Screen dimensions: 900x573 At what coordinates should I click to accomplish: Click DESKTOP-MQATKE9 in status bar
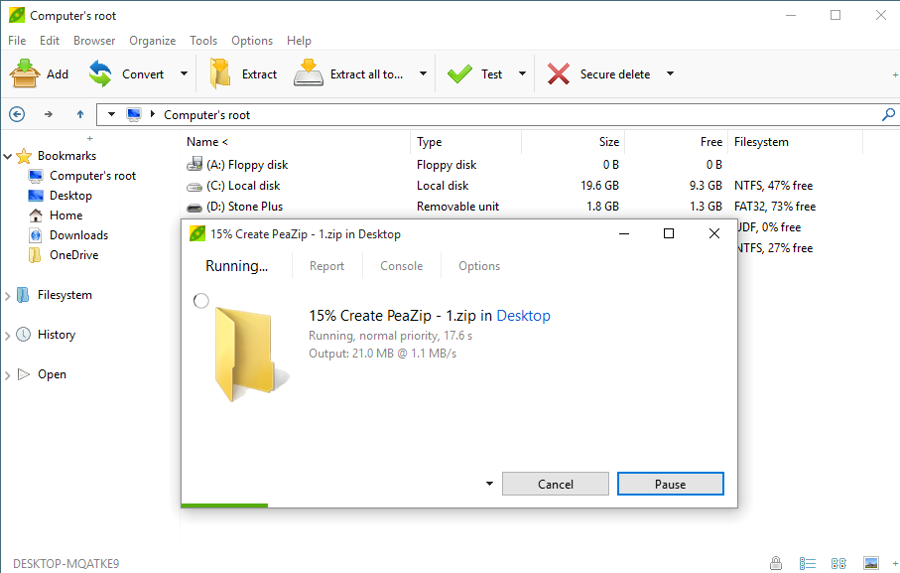click(x=66, y=564)
